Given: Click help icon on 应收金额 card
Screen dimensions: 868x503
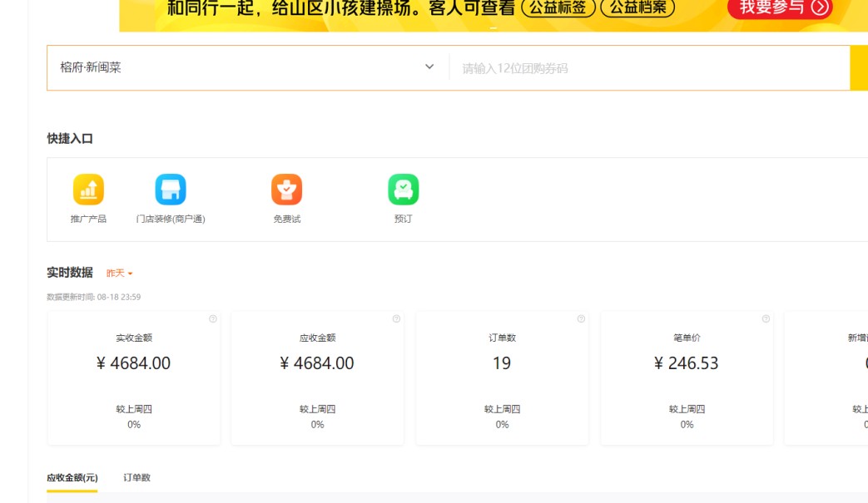Looking at the screenshot, I should coord(396,319).
